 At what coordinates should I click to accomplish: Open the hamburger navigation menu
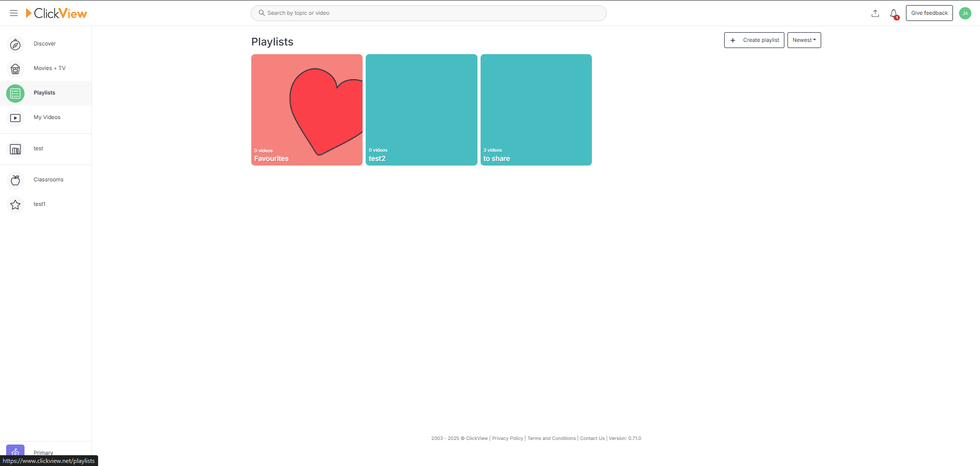(x=14, y=13)
